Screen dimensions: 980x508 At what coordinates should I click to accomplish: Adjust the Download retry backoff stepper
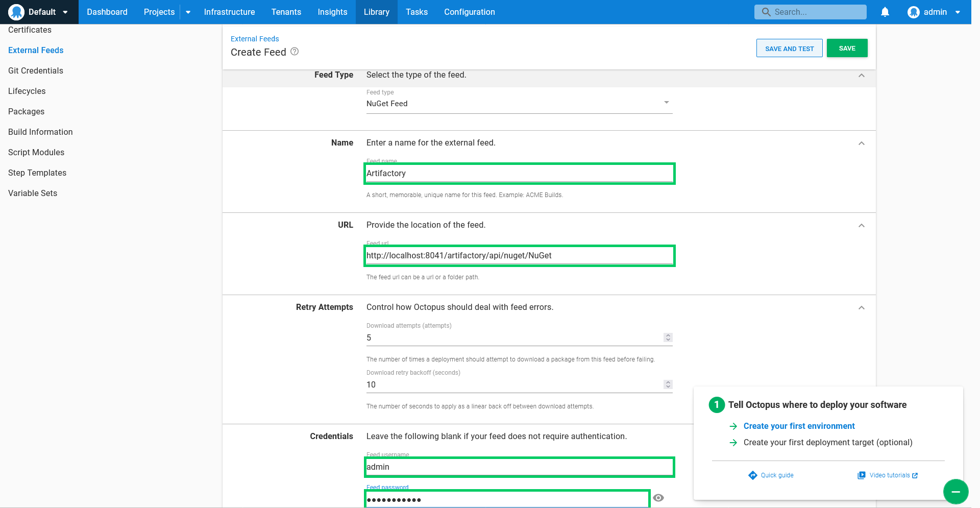click(x=668, y=384)
